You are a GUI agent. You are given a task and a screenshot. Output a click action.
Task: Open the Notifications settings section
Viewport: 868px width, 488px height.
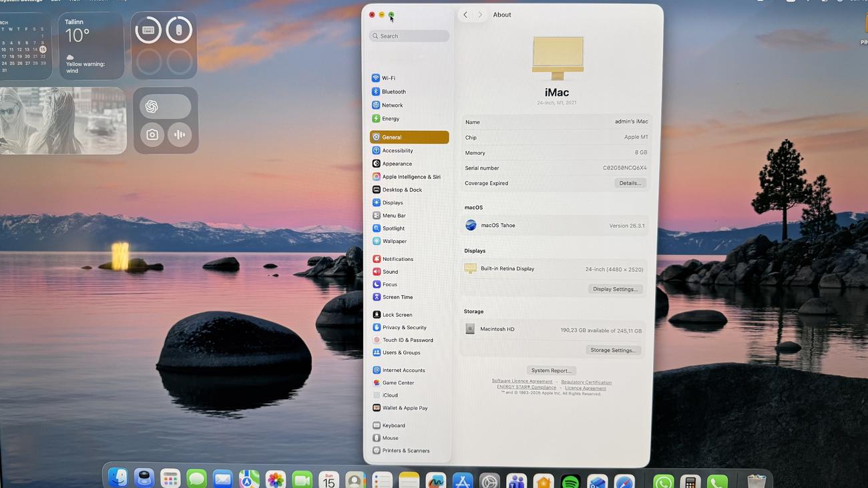[397, 259]
